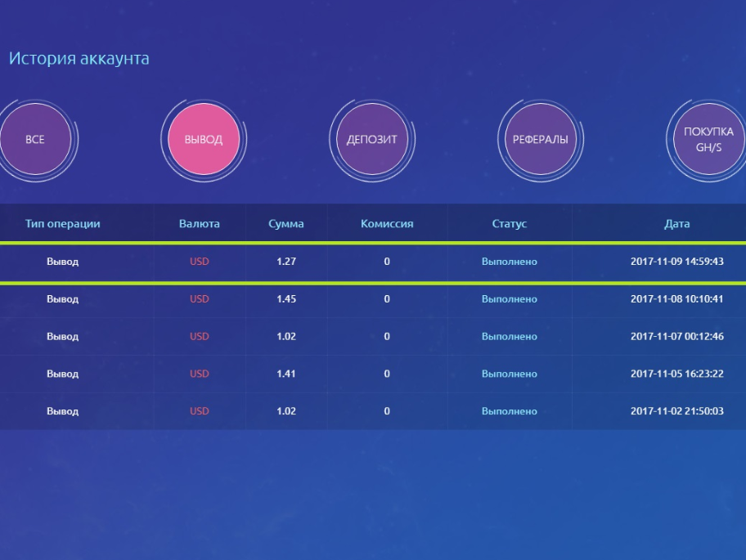Image resolution: width=746 pixels, height=560 pixels.
Task: Select the ВЫВОД filter circle
Action: point(204,139)
